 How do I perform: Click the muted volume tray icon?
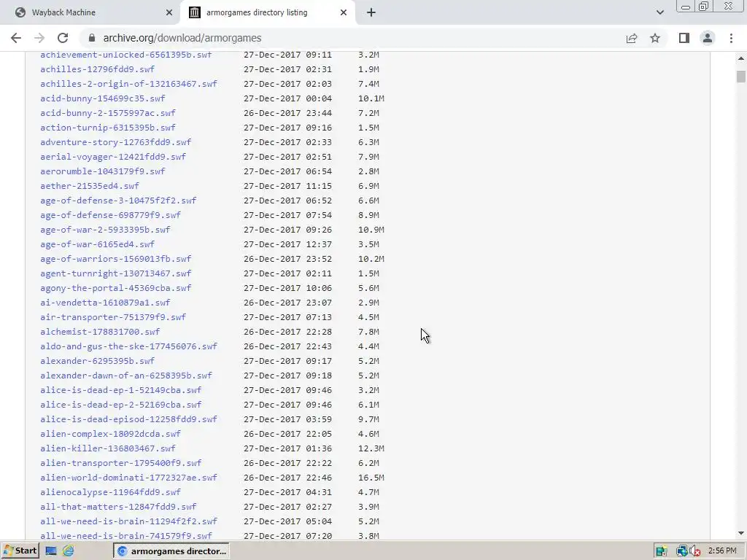coord(695,551)
